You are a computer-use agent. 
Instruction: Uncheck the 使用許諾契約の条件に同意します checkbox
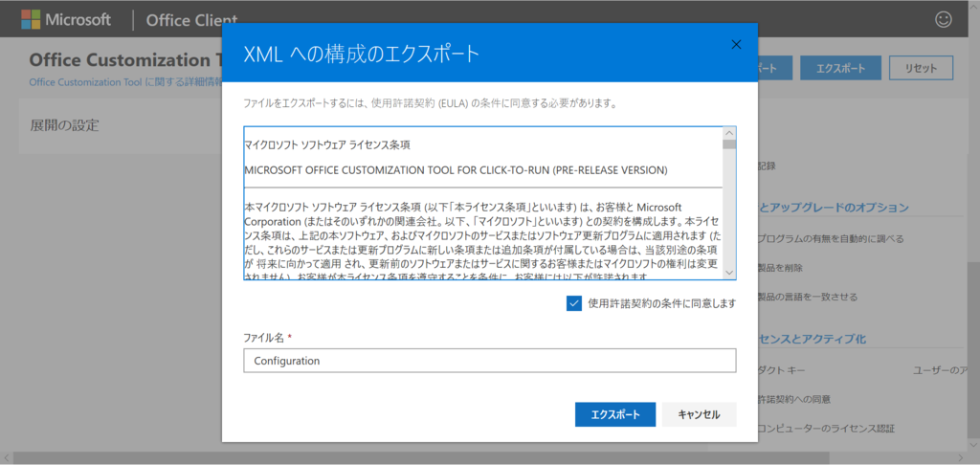574,303
